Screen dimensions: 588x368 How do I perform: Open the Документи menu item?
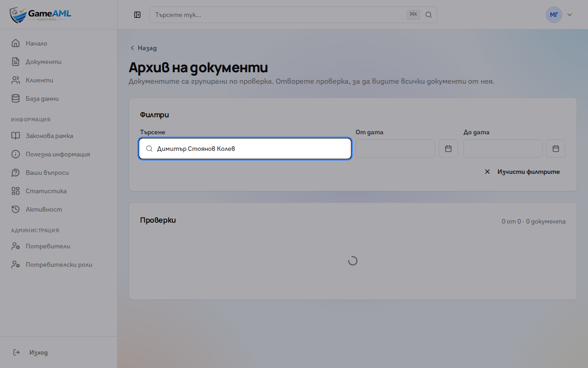click(58, 62)
